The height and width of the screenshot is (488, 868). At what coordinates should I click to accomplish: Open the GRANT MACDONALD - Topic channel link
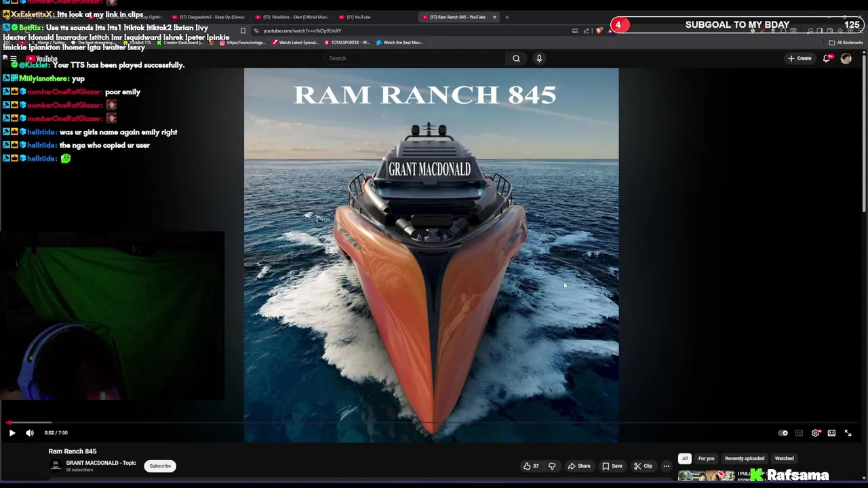click(101, 463)
